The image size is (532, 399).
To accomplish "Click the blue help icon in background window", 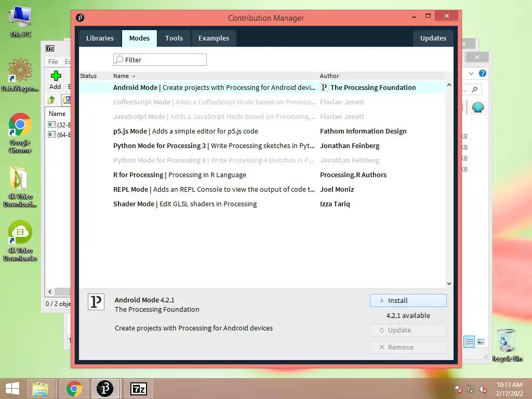I will click(483, 73).
